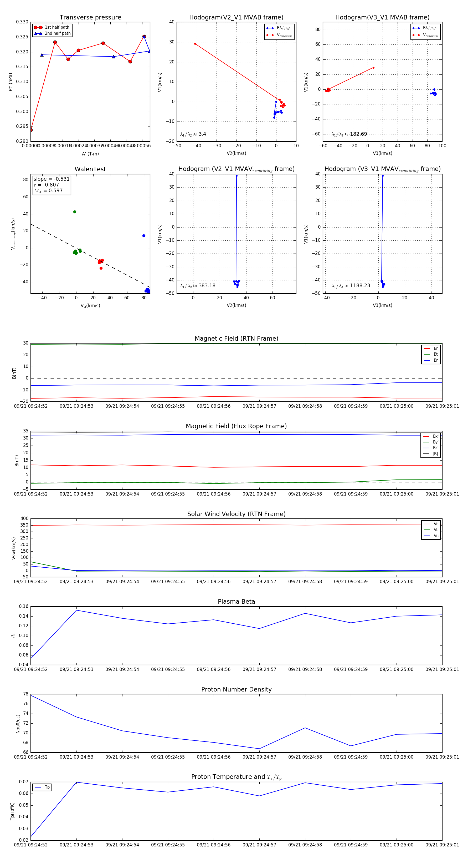473x868 pixels.
Task: Click the "Pt' (nPa)" y-axis label
Action: point(11,82)
